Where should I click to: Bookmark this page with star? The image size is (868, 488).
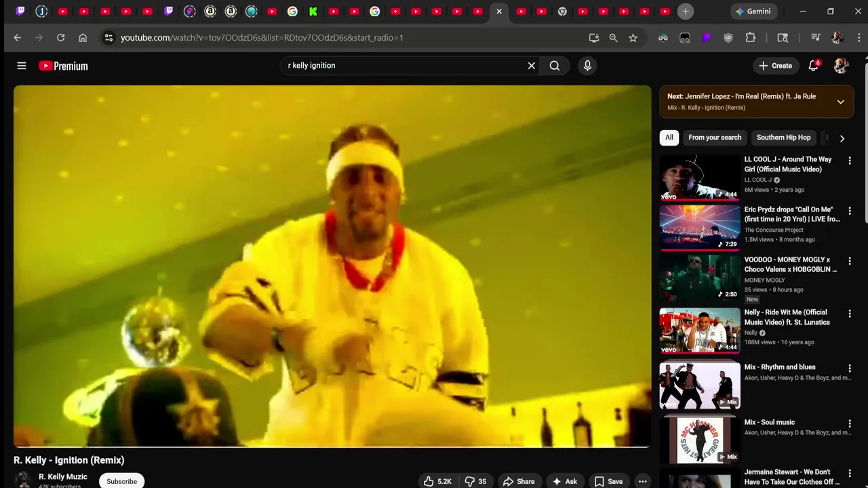point(633,38)
